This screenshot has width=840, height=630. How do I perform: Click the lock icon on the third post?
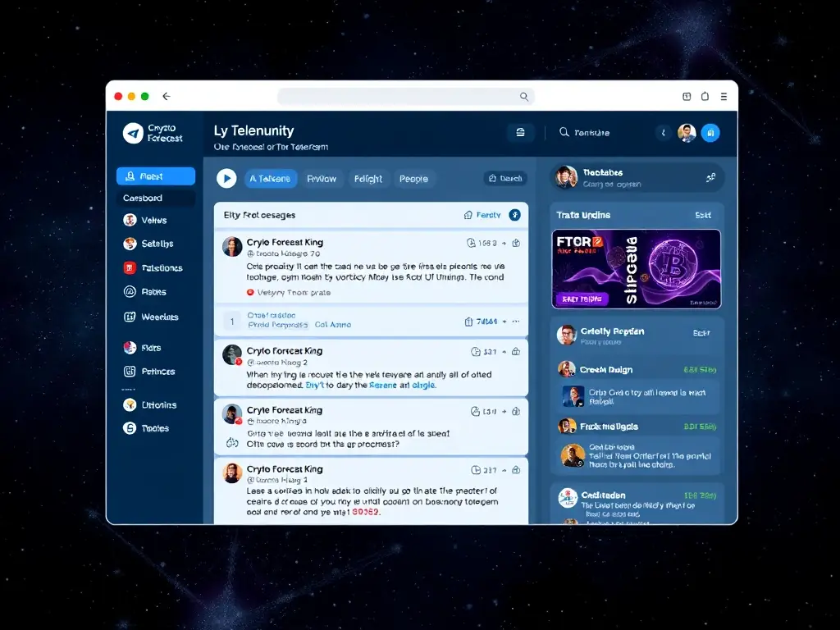[x=516, y=412]
